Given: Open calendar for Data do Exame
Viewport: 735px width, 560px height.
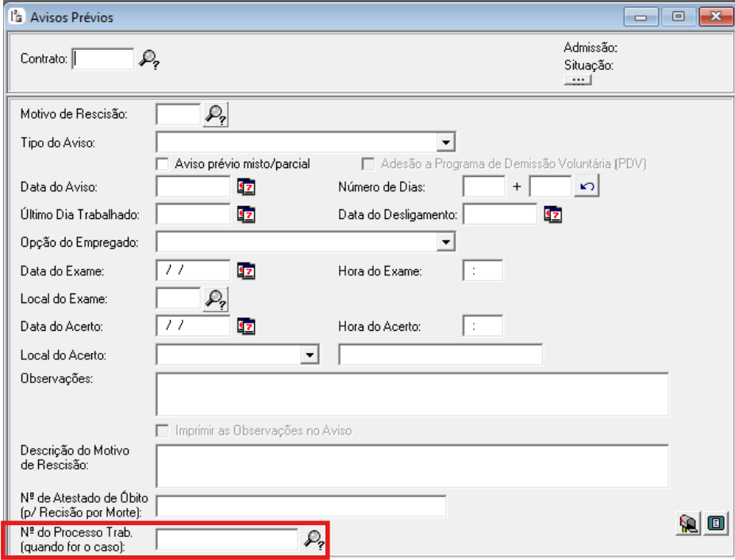Looking at the screenshot, I should coord(246,271).
